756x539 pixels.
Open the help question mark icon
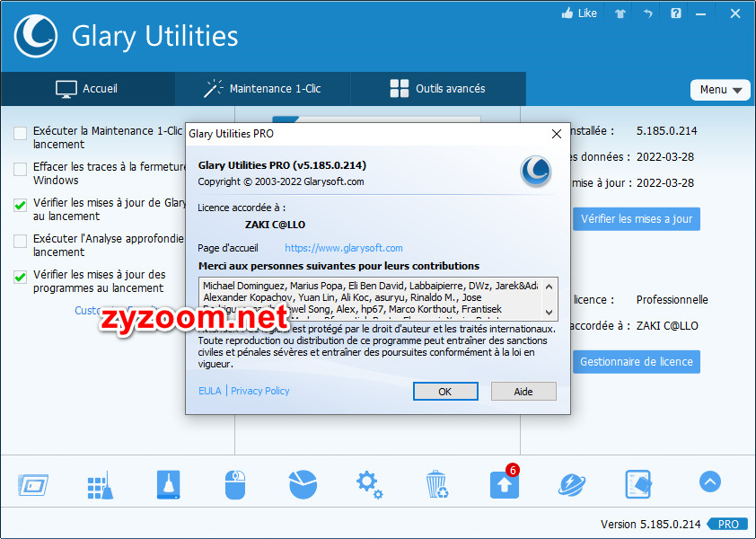coord(676,13)
